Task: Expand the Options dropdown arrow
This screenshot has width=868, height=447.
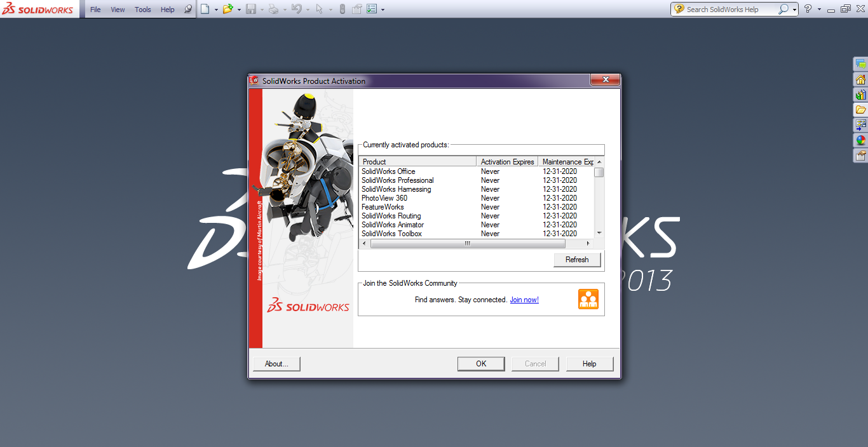Action: tap(383, 10)
